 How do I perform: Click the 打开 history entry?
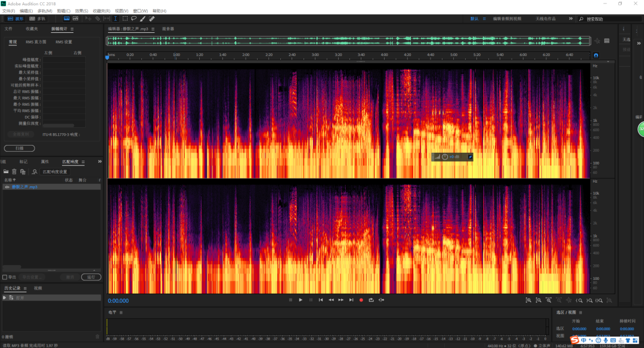pos(51,297)
